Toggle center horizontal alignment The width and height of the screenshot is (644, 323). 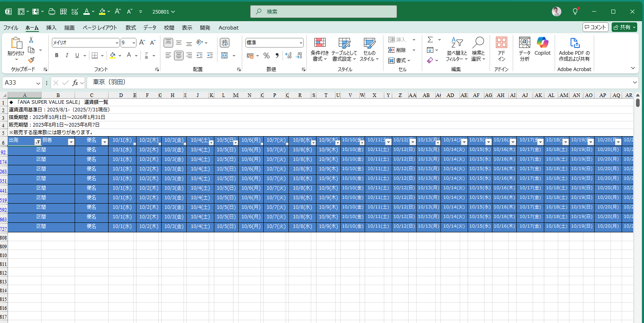(x=179, y=55)
